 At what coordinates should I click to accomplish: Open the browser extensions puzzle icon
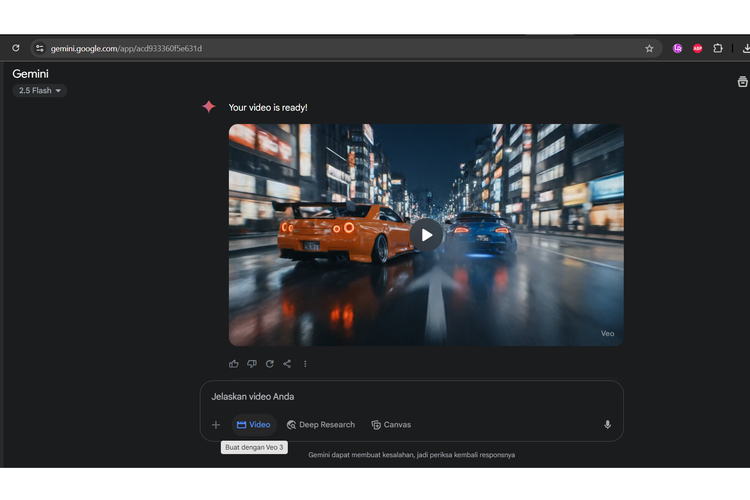pos(718,48)
